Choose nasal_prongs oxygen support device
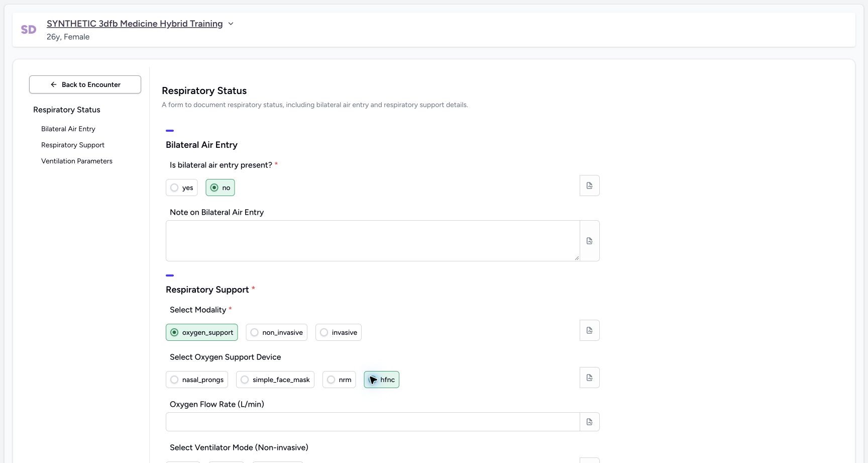This screenshot has height=463, width=868. click(196, 380)
